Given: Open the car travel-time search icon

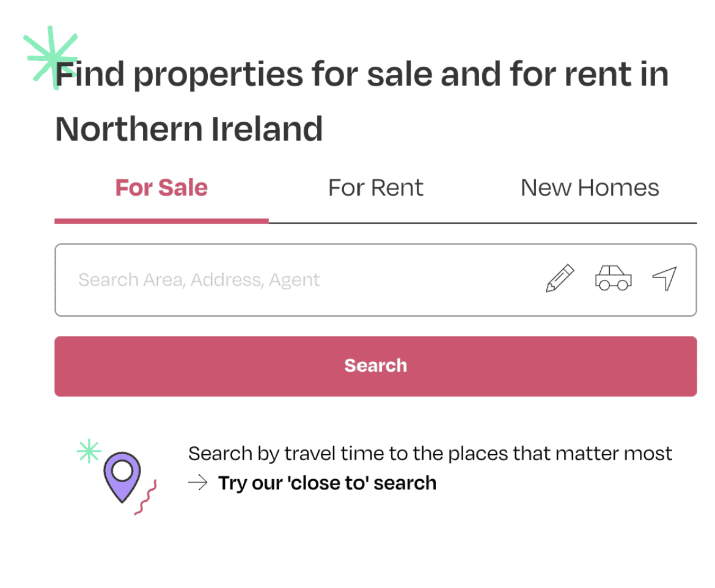Looking at the screenshot, I should pyautogui.click(x=614, y=278).
